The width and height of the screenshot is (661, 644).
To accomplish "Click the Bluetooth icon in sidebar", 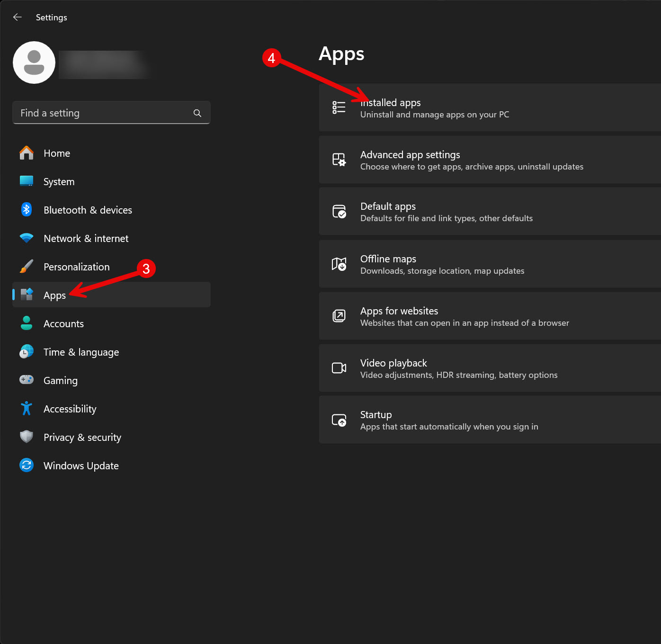I will 27,209.
